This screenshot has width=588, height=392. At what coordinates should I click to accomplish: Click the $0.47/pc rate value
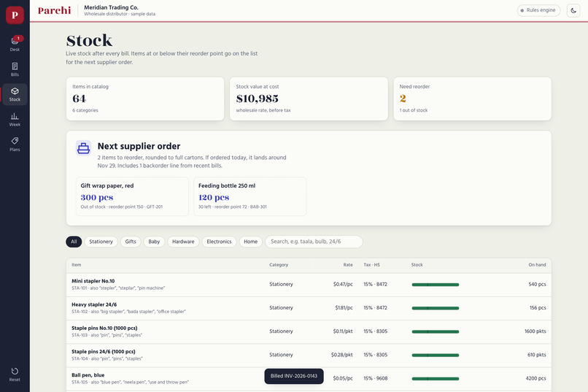point(343,285)
